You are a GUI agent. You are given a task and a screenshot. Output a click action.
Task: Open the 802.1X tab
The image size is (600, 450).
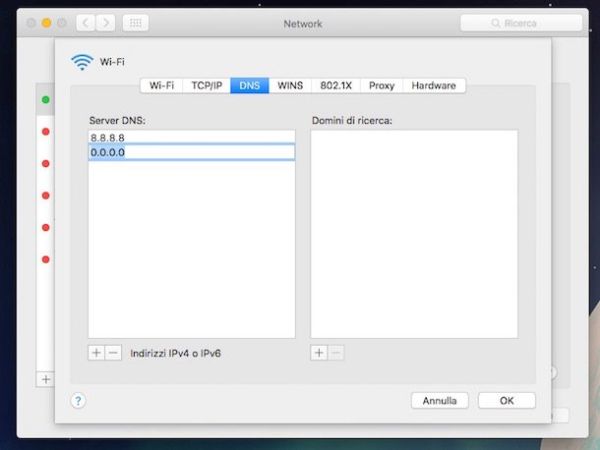(335, 86)
